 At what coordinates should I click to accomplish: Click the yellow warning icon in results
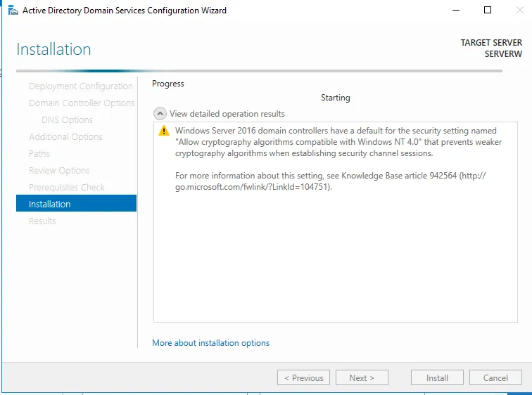164,131
